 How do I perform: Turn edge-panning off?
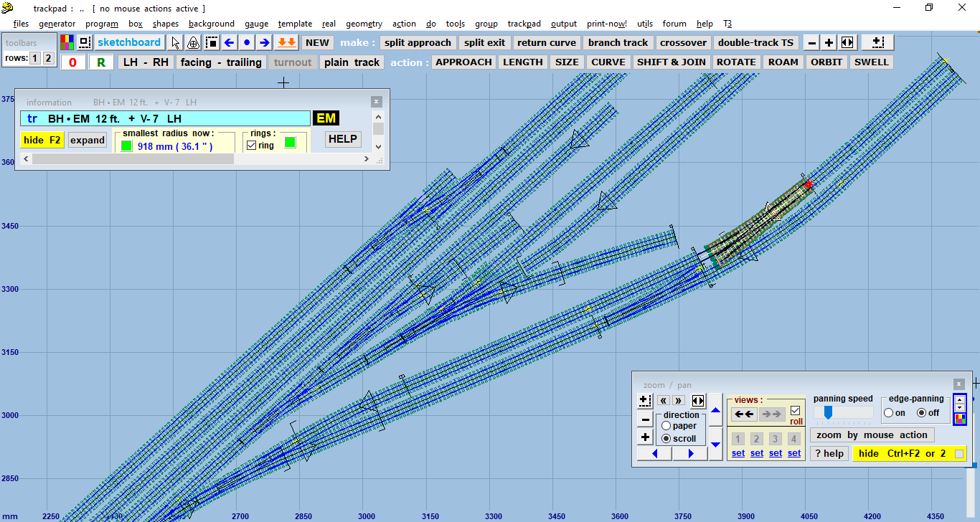(x=922, y=413)
